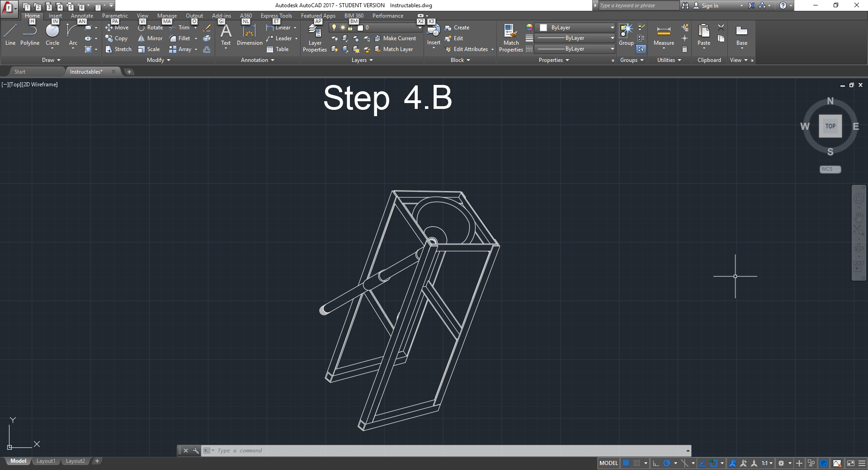The width and height of the screenshot is (868, 470).
Task: Expand the Modify panel
Action: tap(158, 60)
